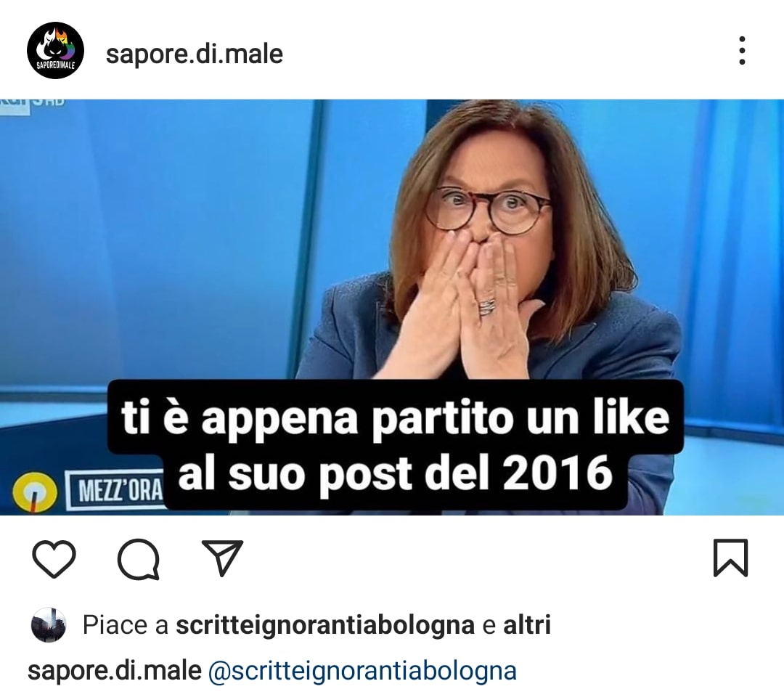Screen dimensions: 784x697
Task: Click the yellow circle logo in the image
Action: click(35, 492)
